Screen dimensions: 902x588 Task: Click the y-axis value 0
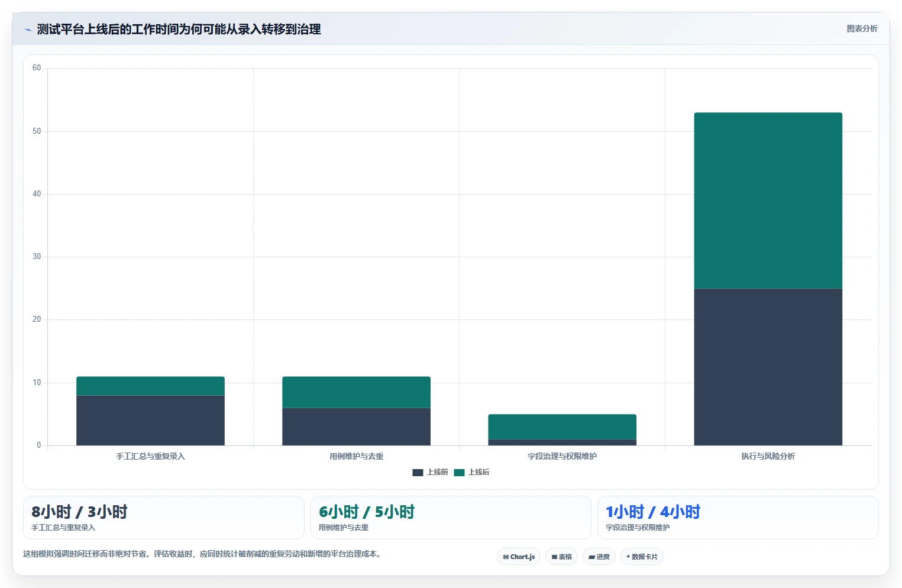[39, 445]
